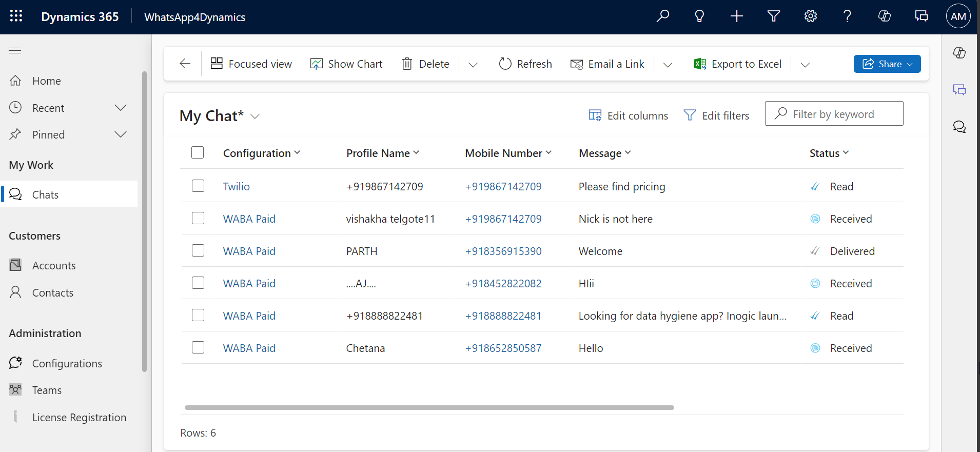Screen dimensions: 980x452
Task: Open Chats in the sidebar
Action: (x=69, y=194)
